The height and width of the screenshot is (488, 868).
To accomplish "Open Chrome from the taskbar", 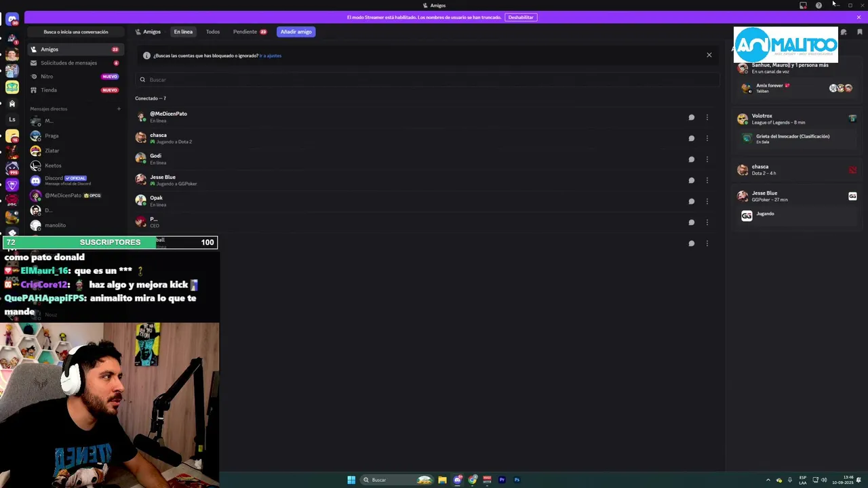I will pos(473,480).
